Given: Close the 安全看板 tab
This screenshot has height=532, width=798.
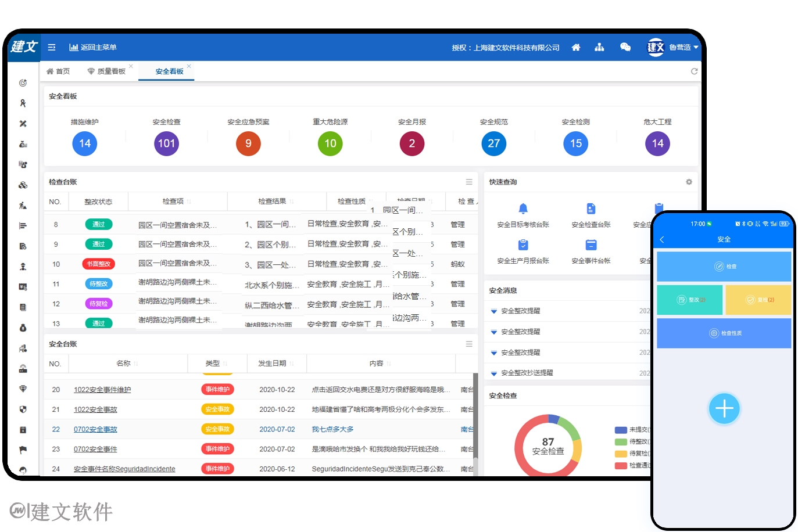Looking at the screenshot, I should click(x=189, y=66).
